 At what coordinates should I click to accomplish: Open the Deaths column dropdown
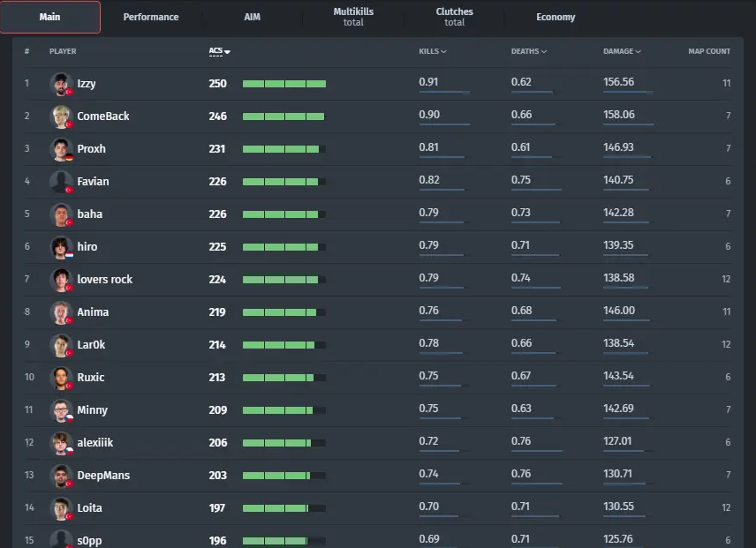click(x=528, y=51)
